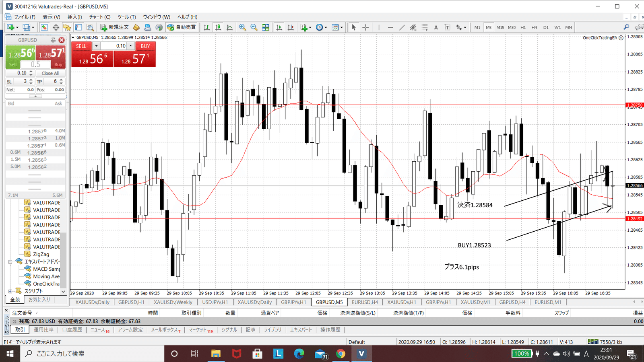The width and height of the screenshot is (644, 362).
Task: Toggle the 自動売買 auto trading button
Action: (x=181, y=27)
